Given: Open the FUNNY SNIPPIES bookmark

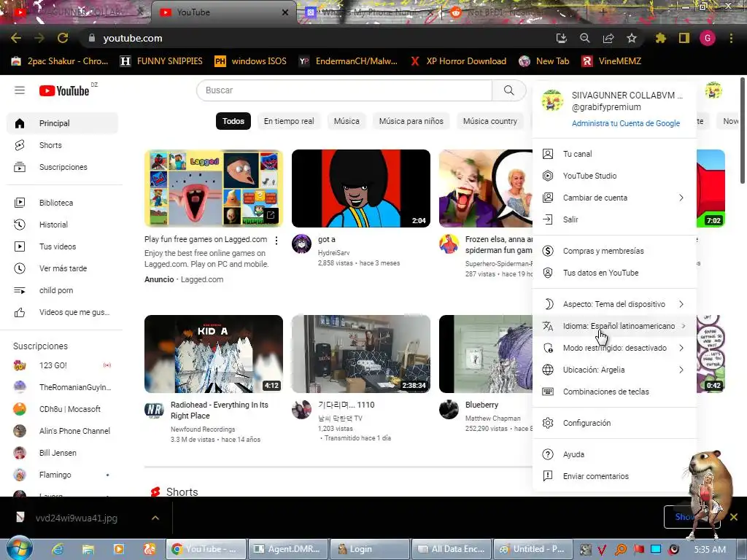Looking at the screenshot, I should pyautogui.click(x=161, y=61).
